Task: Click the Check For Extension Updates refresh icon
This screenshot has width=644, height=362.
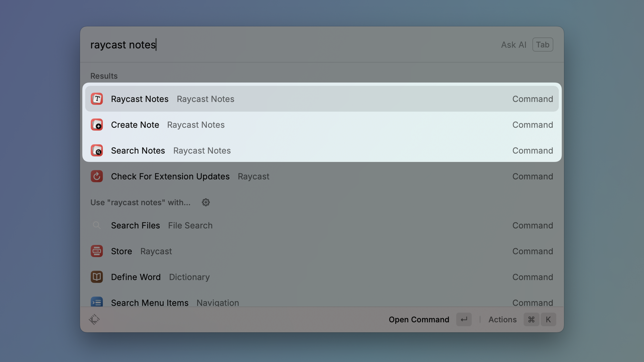Action: (97, 176)
